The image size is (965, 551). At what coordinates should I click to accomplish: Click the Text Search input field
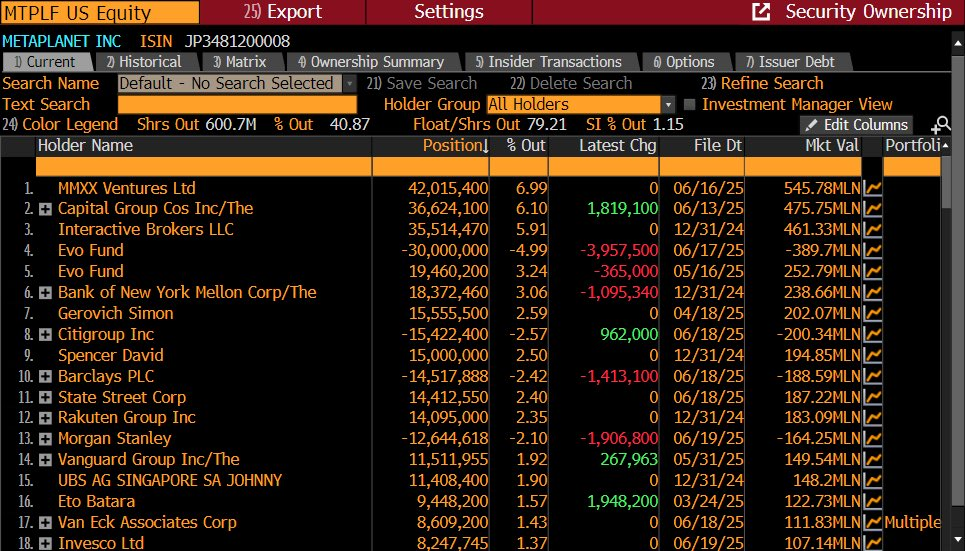point(237,105)
